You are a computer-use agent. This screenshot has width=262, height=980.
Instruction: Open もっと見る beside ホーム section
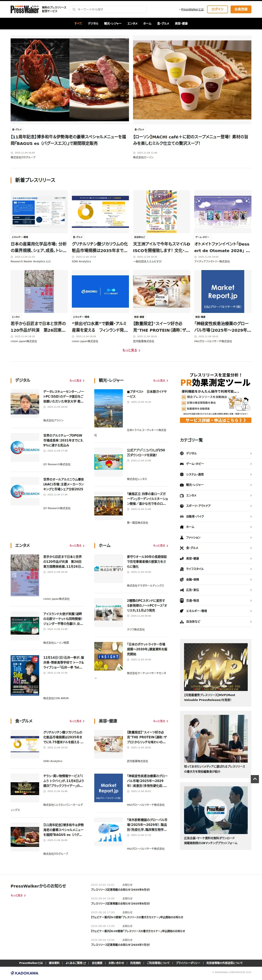tap(160, 546)
